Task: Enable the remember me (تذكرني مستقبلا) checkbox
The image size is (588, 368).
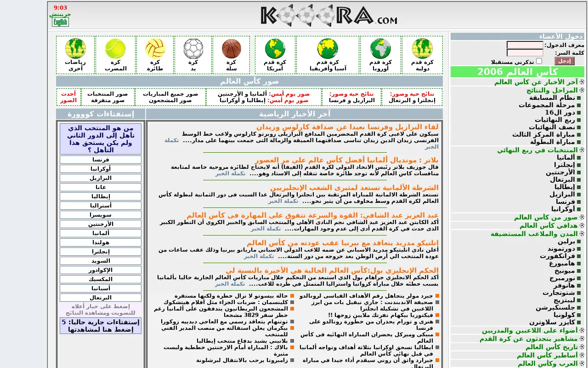Action: (x=539, y=61)
